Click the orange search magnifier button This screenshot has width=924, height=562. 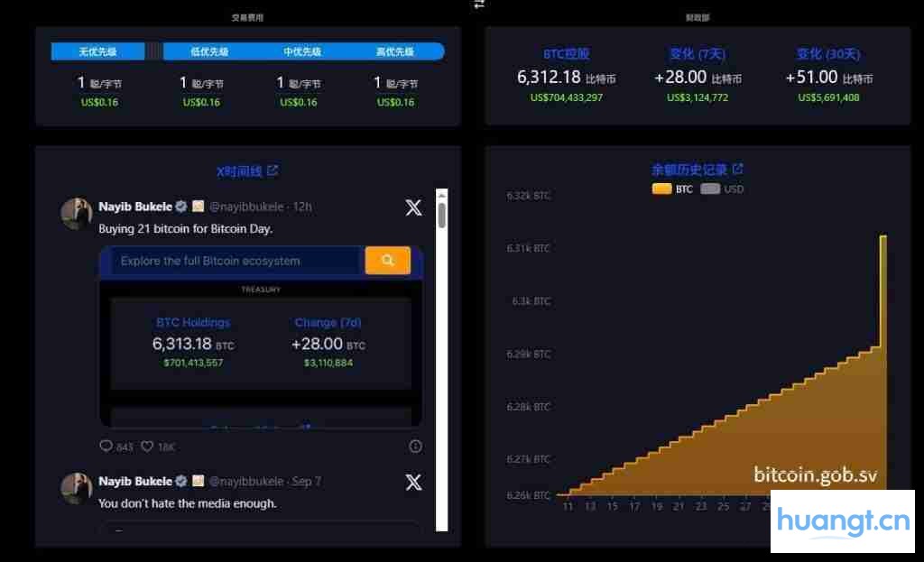(x=387, y=261)
